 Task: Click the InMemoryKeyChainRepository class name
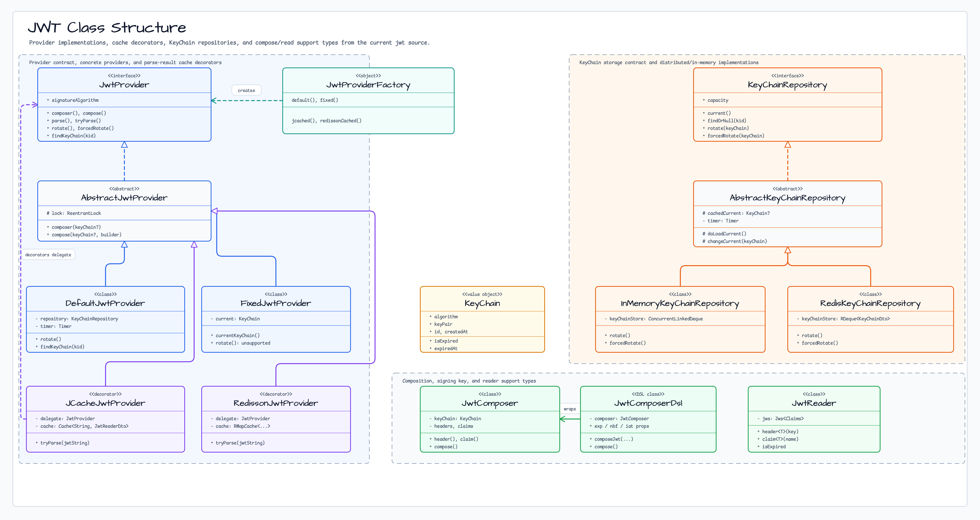point(680,303)
